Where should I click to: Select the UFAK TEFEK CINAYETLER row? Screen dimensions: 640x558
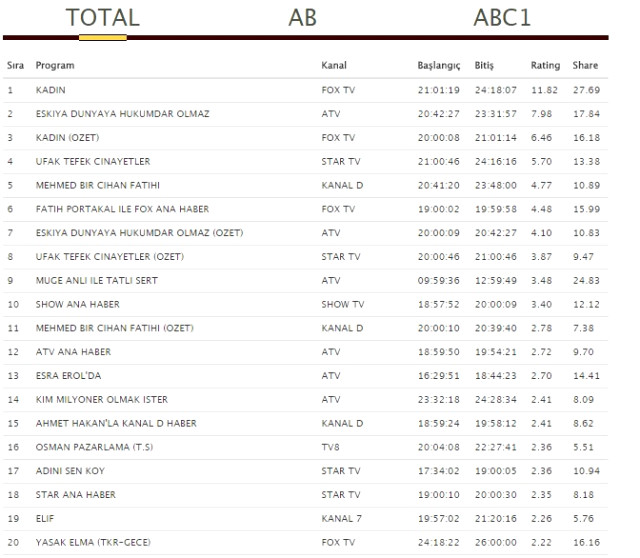coord(305,162)
